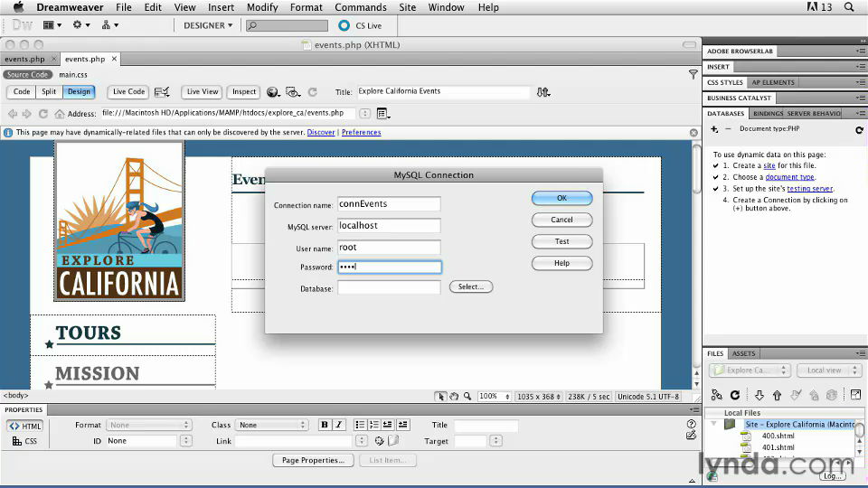Toggle the Inspect mode button
Image resolution: width=868 pixels, height=488 pixels.
[243, 92]
